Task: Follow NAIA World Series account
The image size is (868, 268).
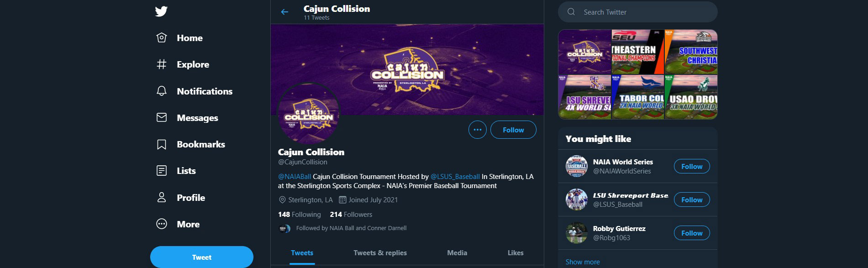Action: point(691,167)
